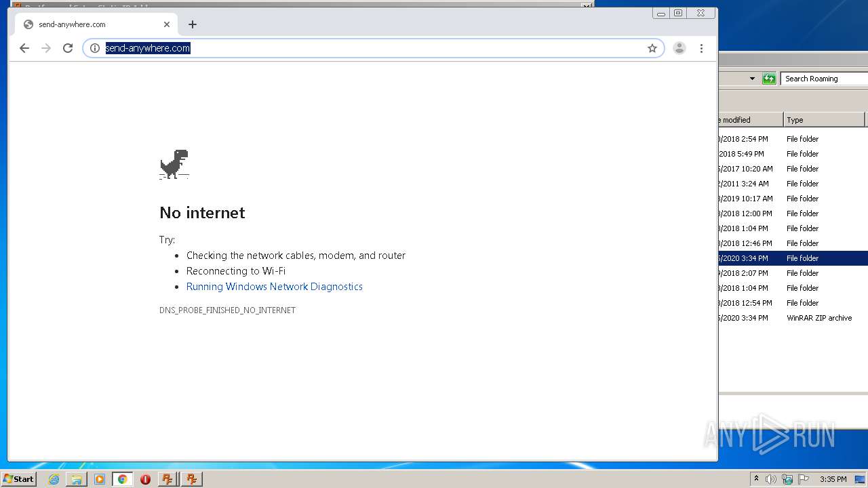The image size is (868, 488).
Task: Select the DNS_PROBE_FINISHED_NO_INTERNET error text
Action: pyautogui.click(x=227, y=310)
